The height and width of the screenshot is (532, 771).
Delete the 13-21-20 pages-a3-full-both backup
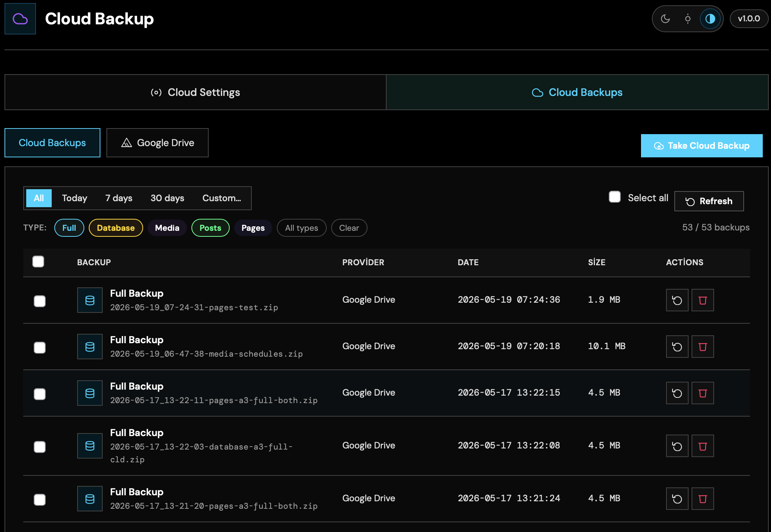tap(703, 499)
